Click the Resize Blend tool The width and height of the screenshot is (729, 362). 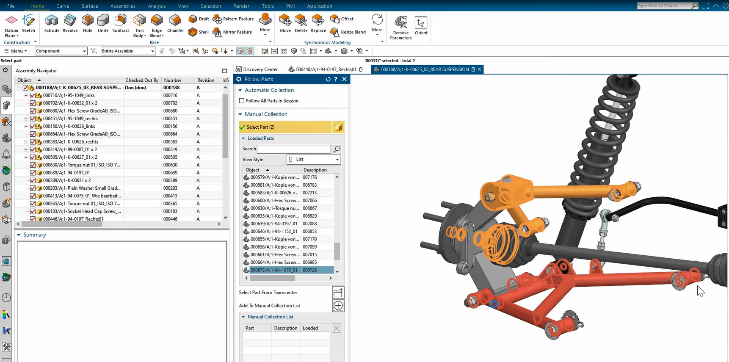pos(348,32)
